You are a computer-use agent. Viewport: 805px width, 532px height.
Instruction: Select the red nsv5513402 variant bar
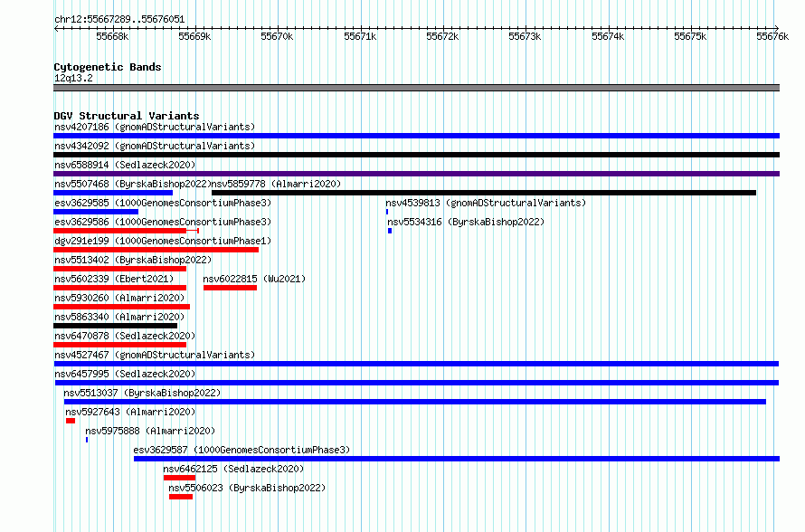(119, 269)
